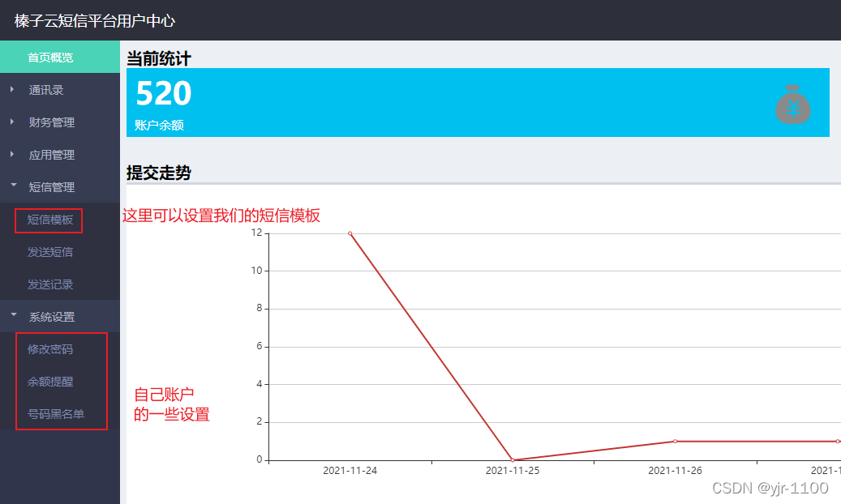Click the chart point at 2021-11-25

pos(513,460)
